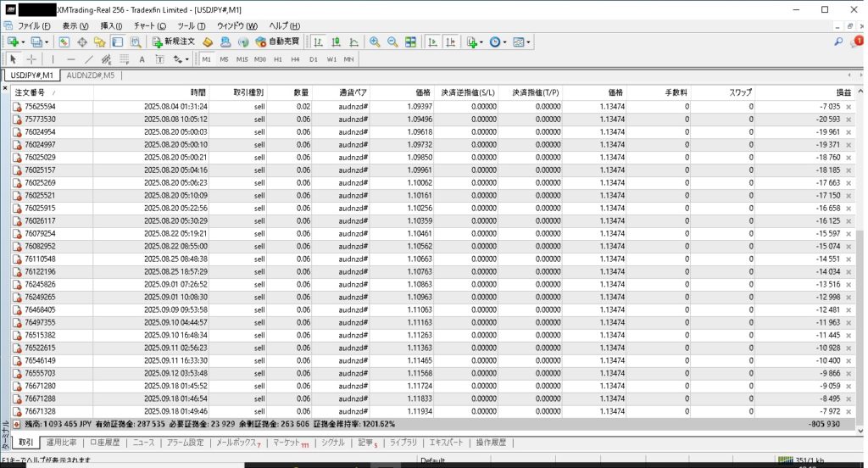This screenshot has width=868, height=468.
Task: Click the zoom out magnifier icon
Action: 392,42
